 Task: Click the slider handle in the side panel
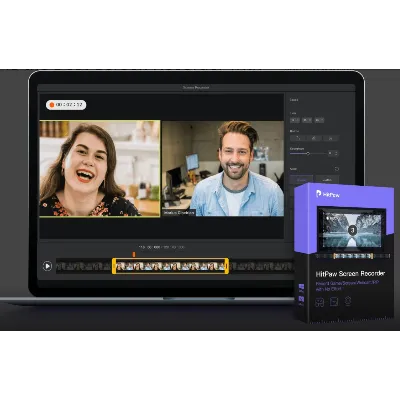pyautogui.click(x=308, y=154)
